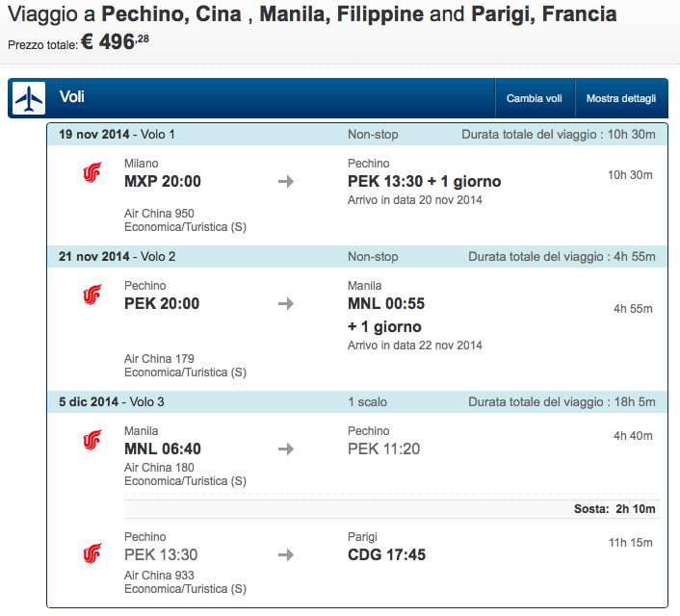This screenshot has height=616, width=680.
Task: Click the arrow between PEK 20:00 and MNL
Action: point(286,303)
